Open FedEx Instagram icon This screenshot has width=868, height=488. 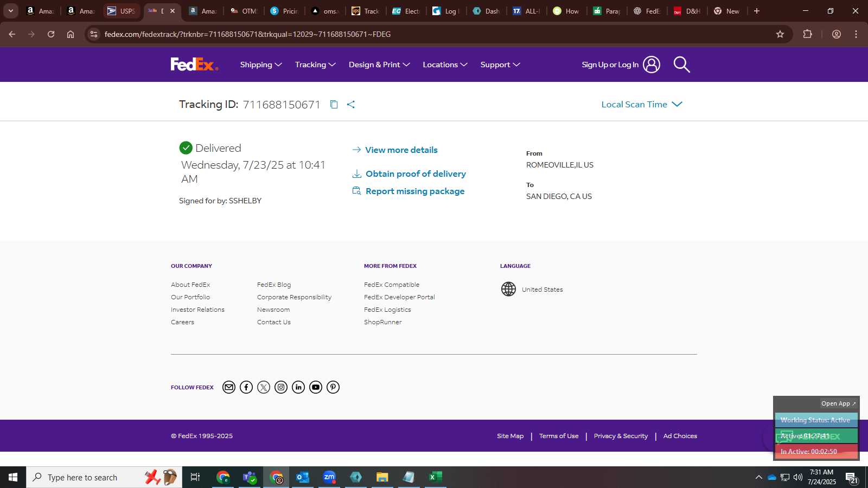pyautogui.click(x=281, y=387)
